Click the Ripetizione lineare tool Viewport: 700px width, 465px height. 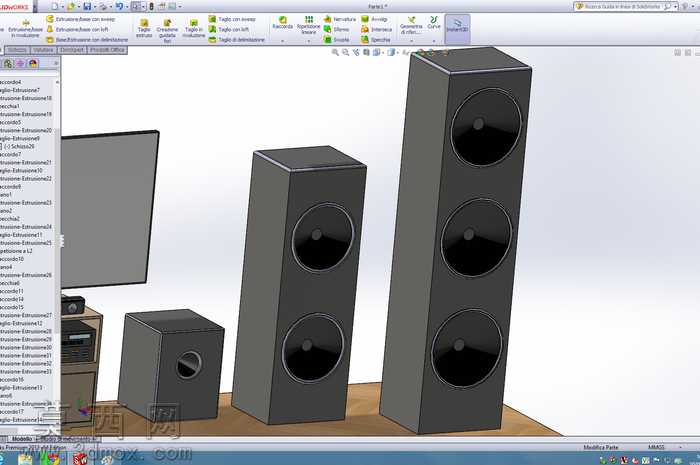[308, 25]
